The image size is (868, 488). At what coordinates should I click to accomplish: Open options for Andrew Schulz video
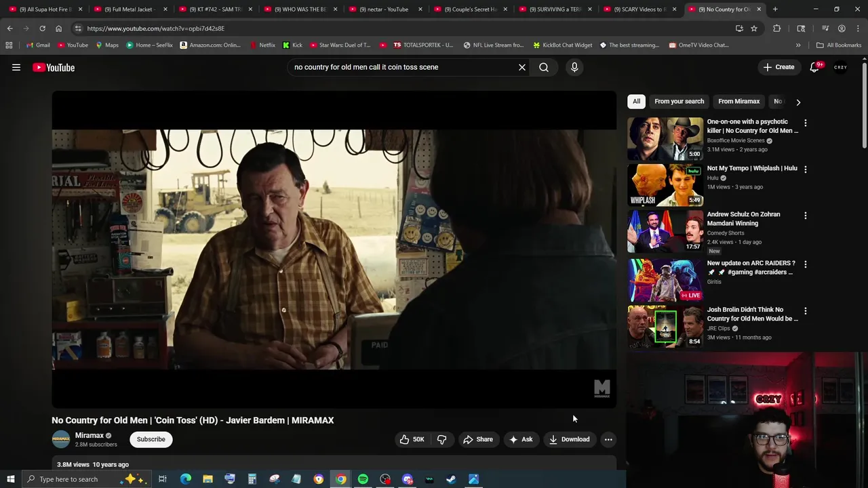click(x=805, y=216)
